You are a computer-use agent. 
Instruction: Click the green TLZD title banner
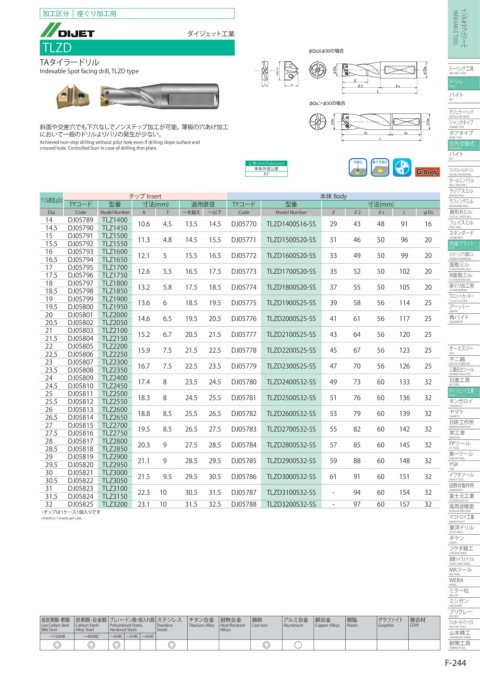point(137,47)
